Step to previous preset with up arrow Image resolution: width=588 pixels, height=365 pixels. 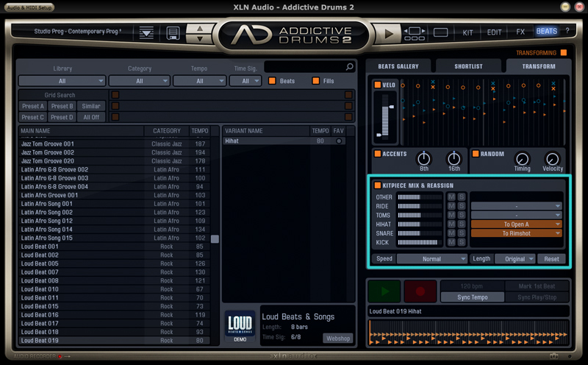click(x=200, y=29)
